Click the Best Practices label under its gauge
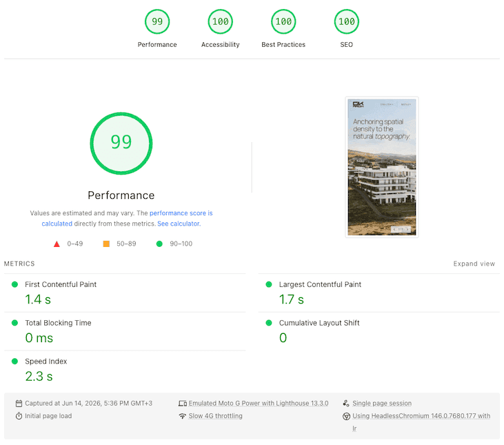 click(x=283, y=45)
